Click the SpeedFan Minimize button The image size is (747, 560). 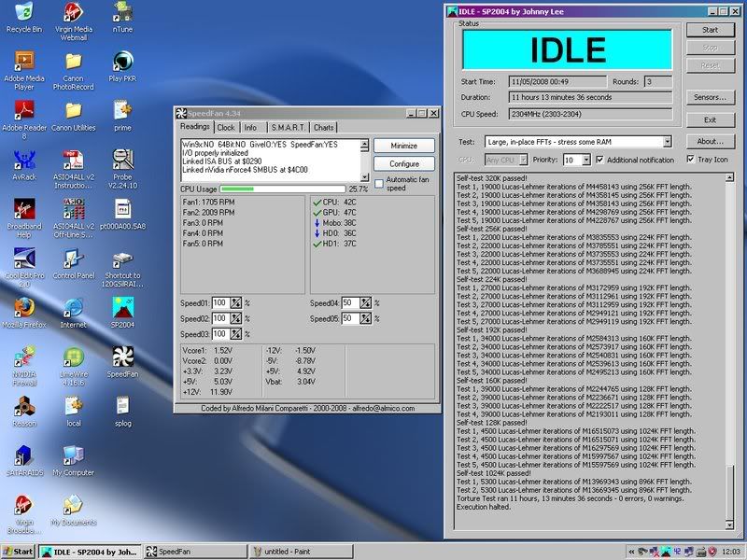[404, 146]
